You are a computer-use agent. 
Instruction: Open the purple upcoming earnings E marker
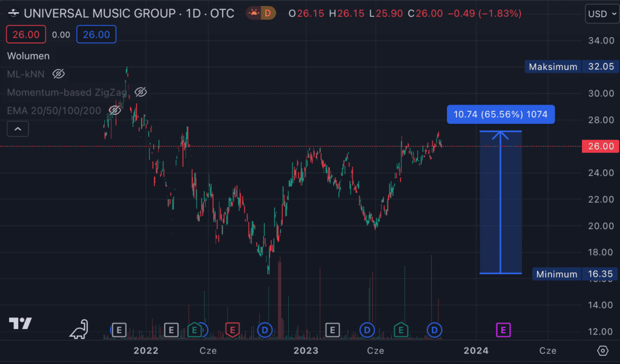(x=504, y=330)
